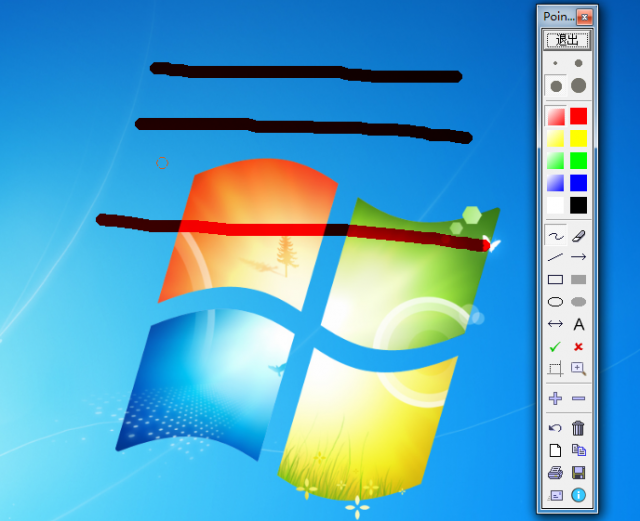Click the blank new page icon
This screenshot has width=640, height=521.
[x=555, y=450]
